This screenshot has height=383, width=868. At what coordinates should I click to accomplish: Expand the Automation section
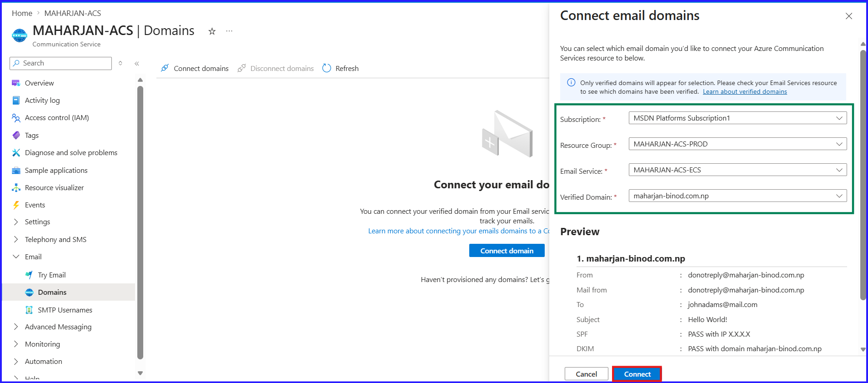click(16, 362)
